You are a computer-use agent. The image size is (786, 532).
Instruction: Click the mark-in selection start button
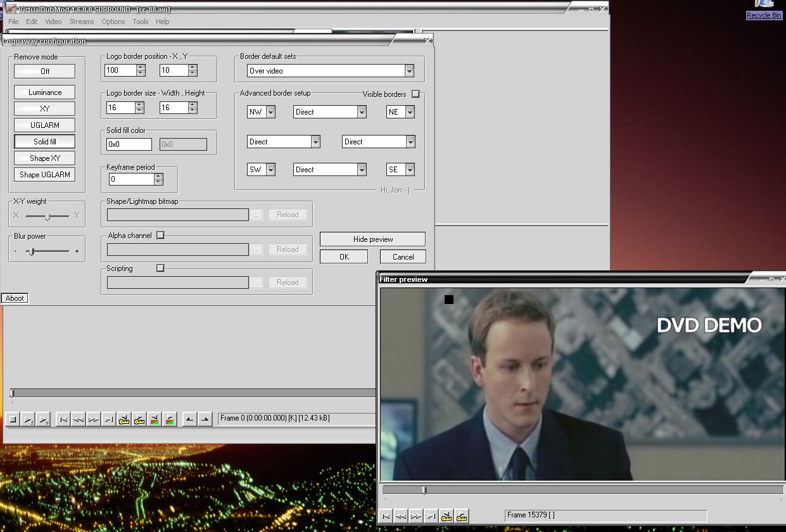pyautogui.click(x=189, y=419)
